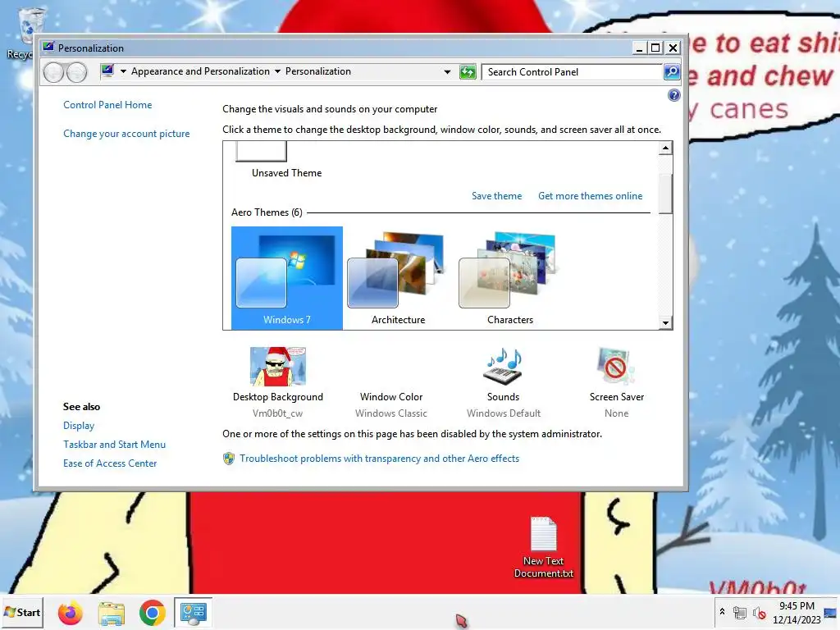Click the muted volume tray icon
Viewport: 840px width, 630px height.
click(759, 613)
